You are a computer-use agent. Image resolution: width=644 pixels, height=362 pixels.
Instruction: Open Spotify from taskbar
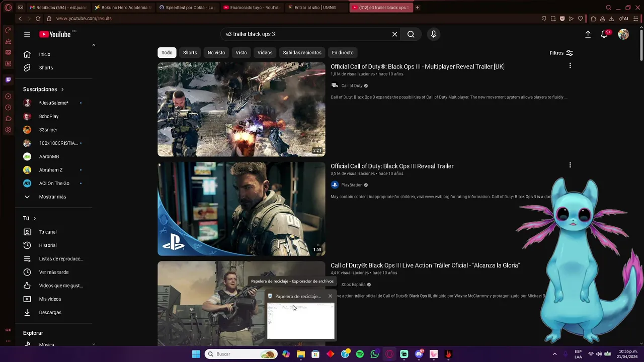click(360, 354)
